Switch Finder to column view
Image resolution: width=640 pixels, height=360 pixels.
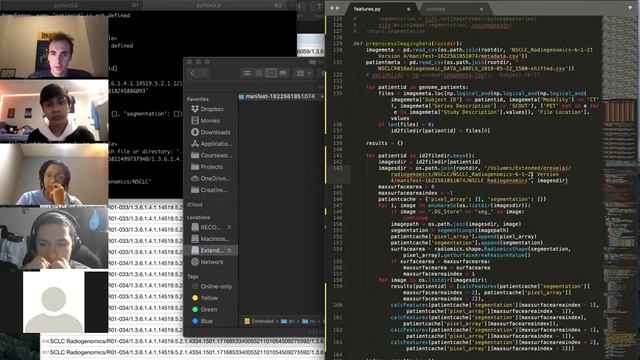click(271, 73)
